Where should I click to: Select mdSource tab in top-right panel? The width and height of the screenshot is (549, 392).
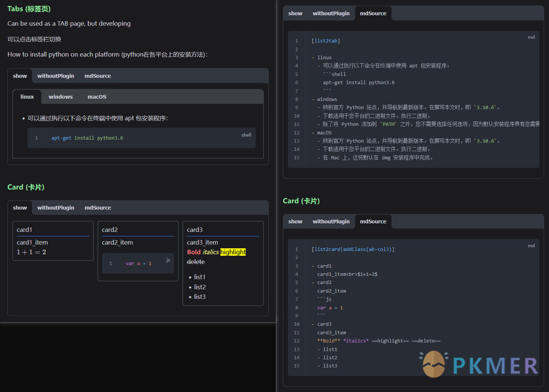(x=373, y=13)
